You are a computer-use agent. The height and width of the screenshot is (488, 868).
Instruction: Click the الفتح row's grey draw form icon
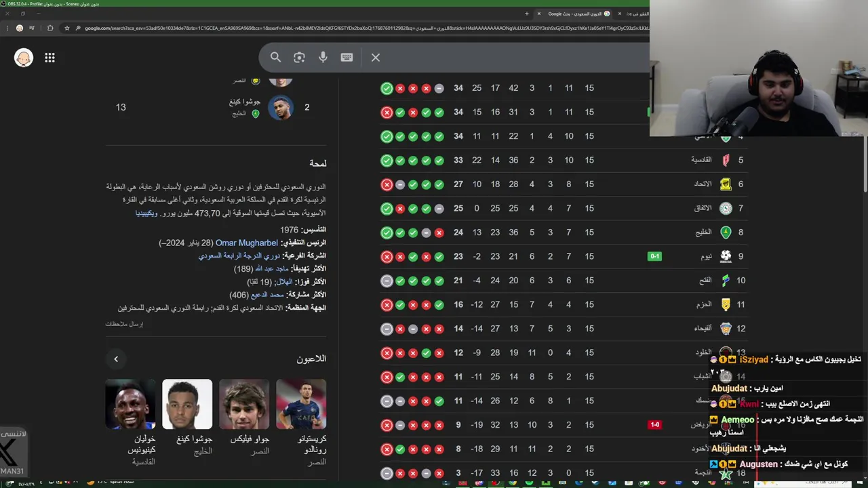[387, 281]
